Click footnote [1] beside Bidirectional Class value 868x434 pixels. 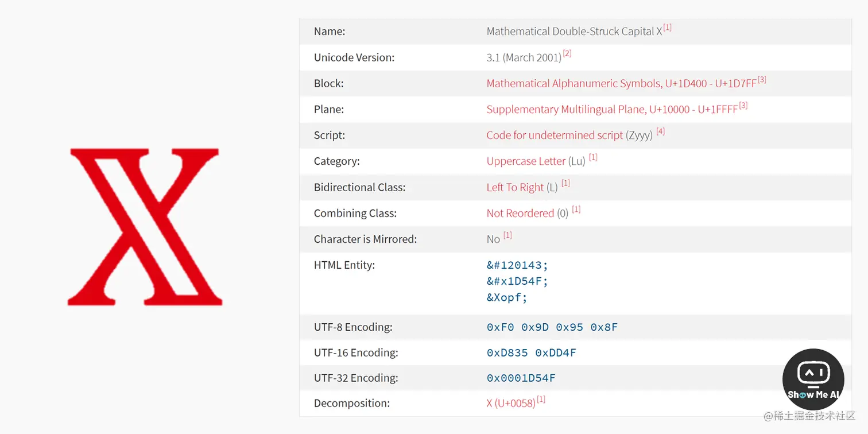pos(565,183)
